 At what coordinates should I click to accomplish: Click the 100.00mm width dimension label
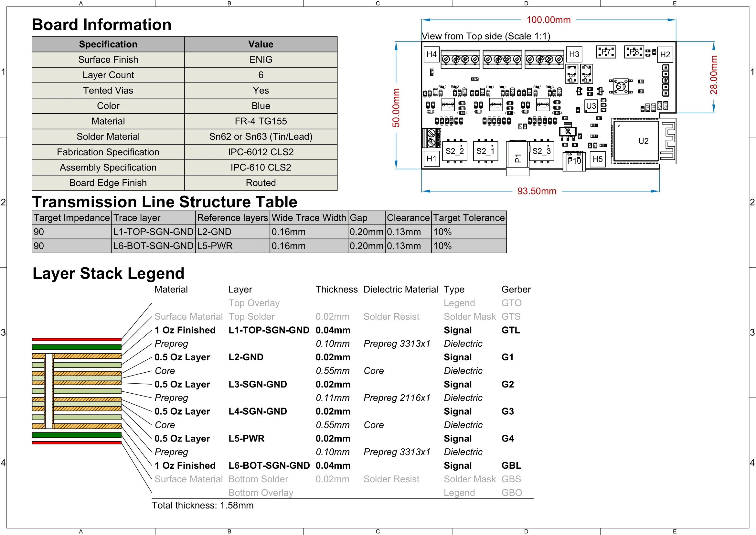[x=548, y=20]
